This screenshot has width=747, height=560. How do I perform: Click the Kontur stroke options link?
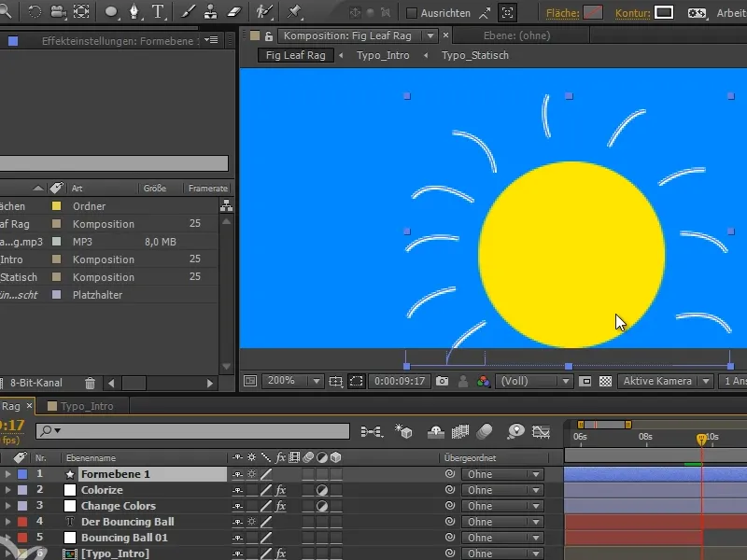(633, 13)
